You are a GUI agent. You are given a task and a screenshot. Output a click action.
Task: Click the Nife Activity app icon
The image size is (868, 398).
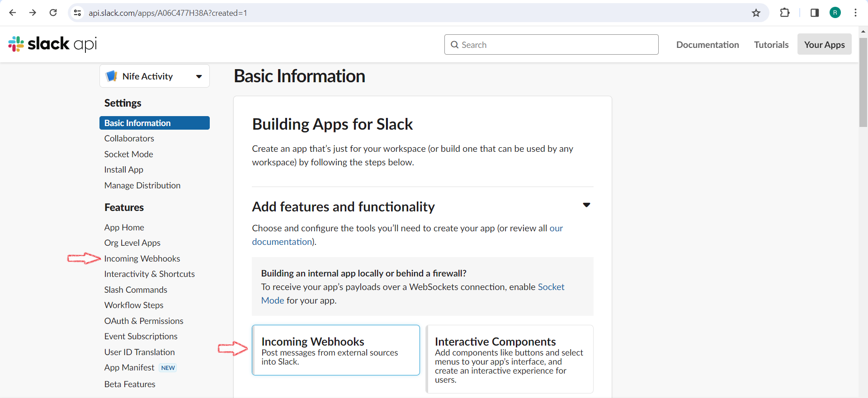pos(111,76)
